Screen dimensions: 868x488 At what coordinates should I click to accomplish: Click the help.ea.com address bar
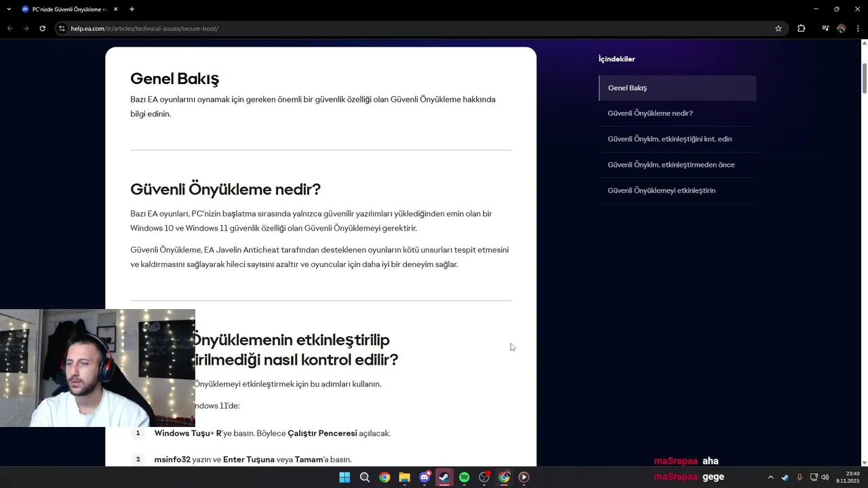pos(420,28)
